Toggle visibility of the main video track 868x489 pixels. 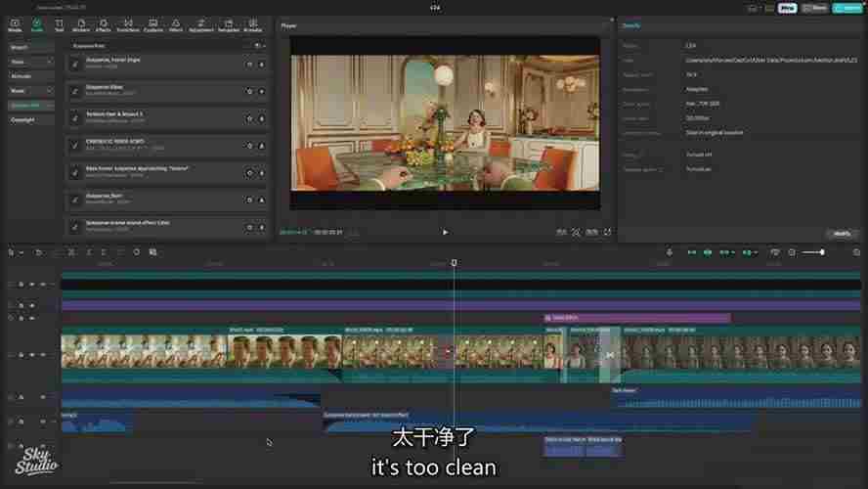tap(31, 355)
